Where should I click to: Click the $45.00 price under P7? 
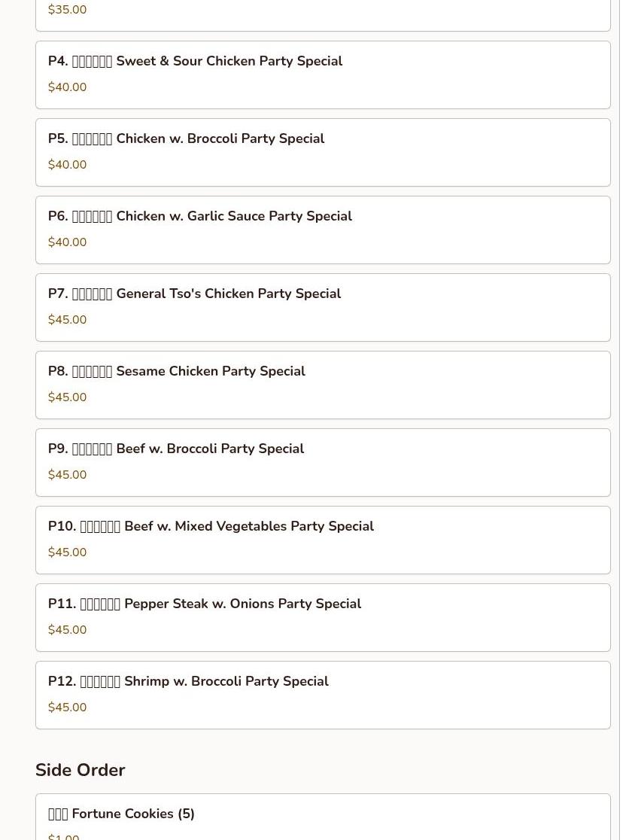(x=67, y=320)
